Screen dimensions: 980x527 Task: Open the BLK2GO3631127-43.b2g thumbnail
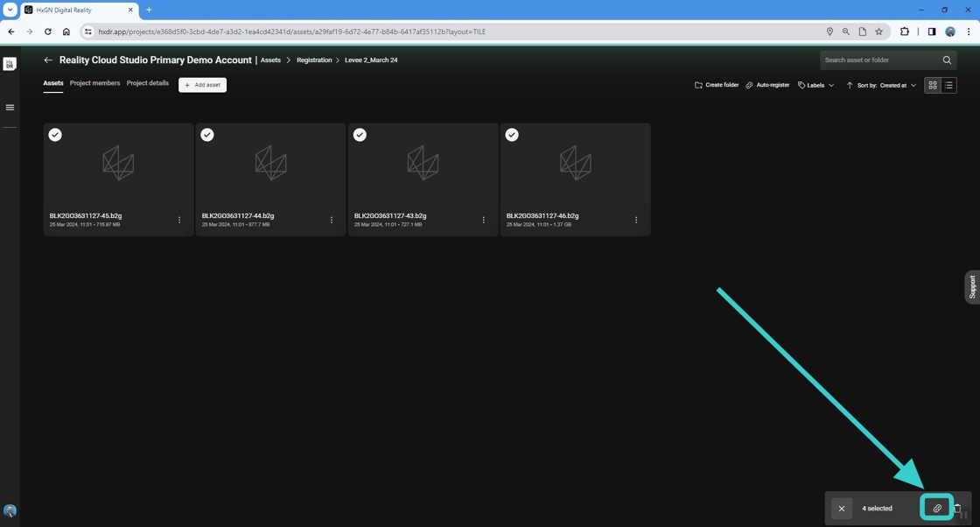pos(423,163)
